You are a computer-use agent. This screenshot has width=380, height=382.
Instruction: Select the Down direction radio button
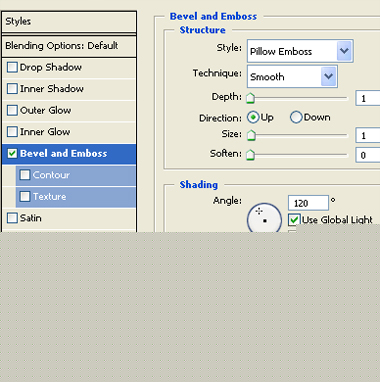pos(296,117)
